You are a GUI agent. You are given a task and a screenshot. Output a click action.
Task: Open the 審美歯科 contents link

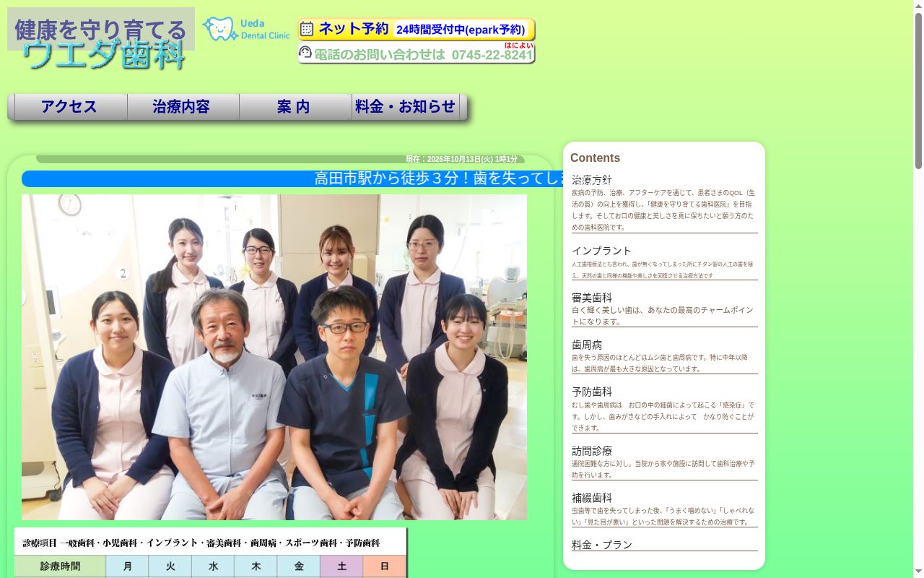592,298
